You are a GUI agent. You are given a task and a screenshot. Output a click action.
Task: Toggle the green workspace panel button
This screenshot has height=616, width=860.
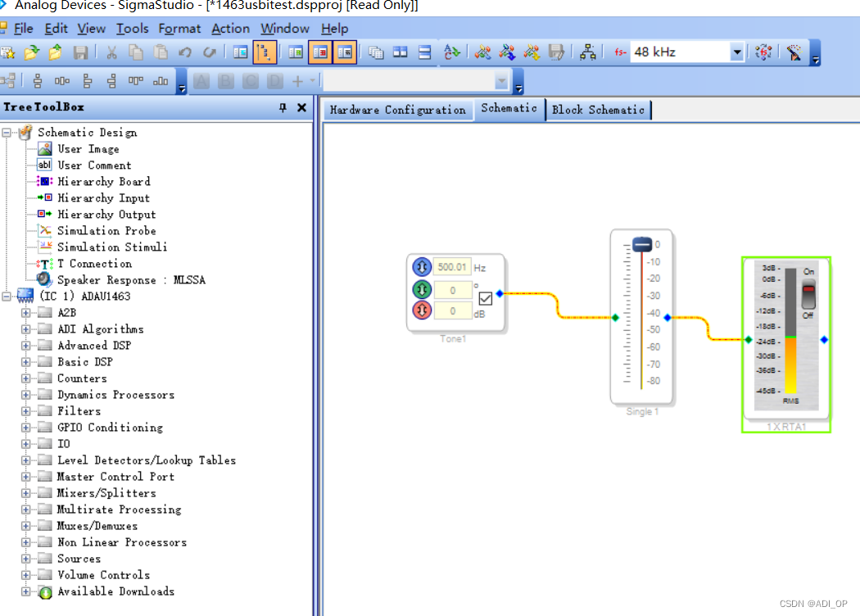point(296,52)
